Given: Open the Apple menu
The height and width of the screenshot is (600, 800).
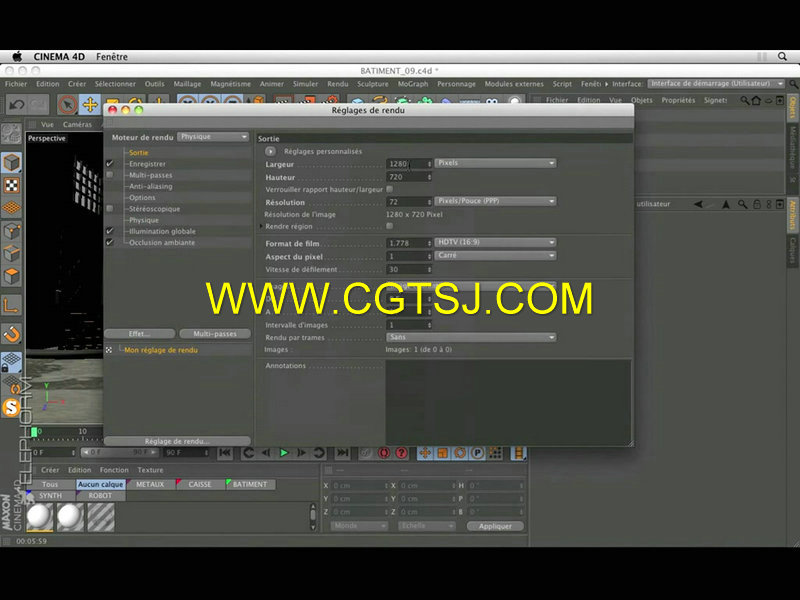Looking at the screenshot, I should [17, 56].
